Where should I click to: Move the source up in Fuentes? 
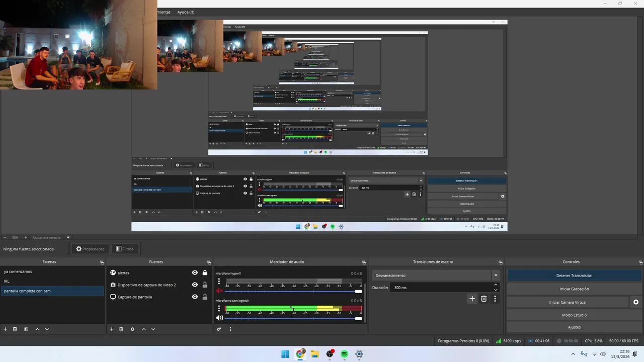[x=143, y=329]
